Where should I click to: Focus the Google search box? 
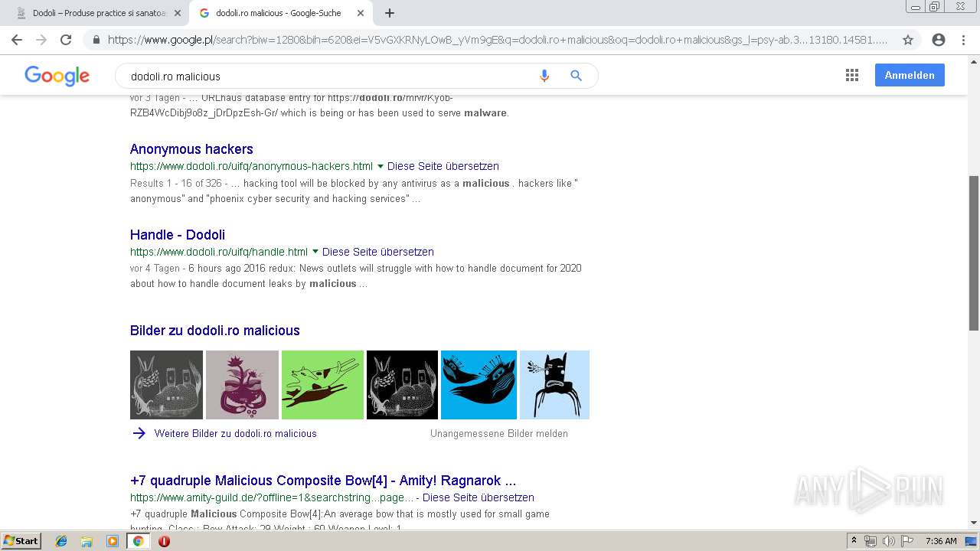pyautogui.click(x=329, y=76)
